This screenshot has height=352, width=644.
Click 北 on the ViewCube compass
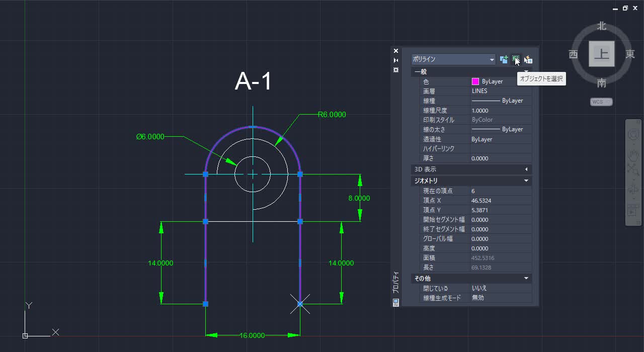[x=601, y=26]
